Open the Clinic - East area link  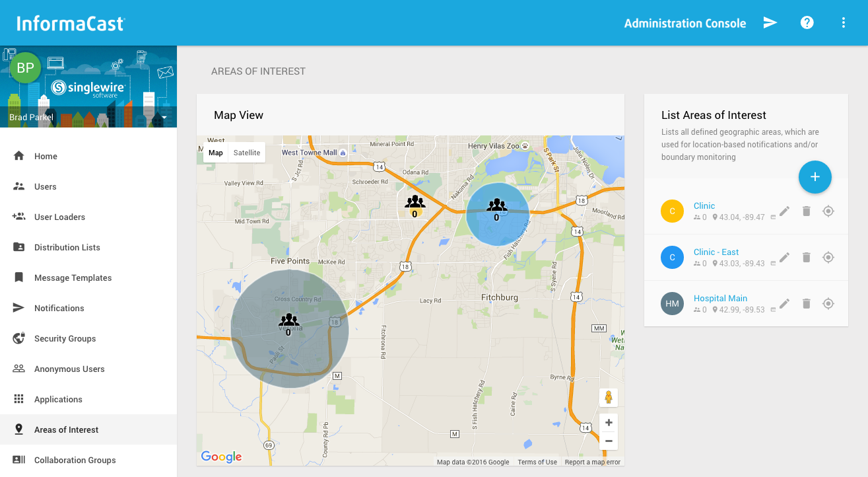(716, 252)
